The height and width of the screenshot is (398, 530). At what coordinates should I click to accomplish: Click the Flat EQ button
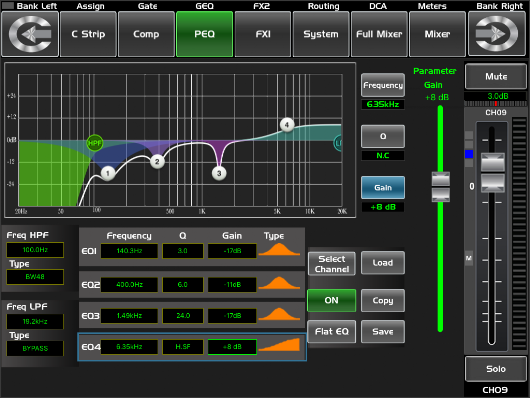click(332, 331)
